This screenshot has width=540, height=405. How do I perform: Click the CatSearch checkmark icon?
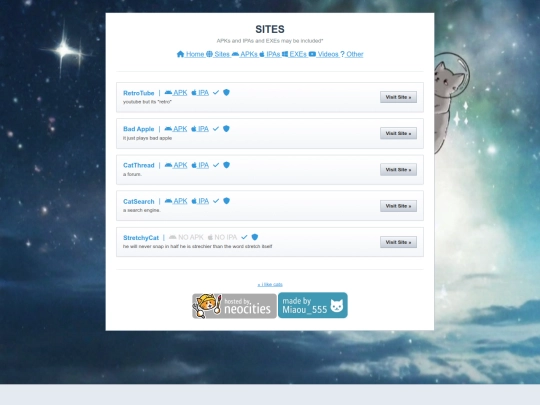coord(216,201)
